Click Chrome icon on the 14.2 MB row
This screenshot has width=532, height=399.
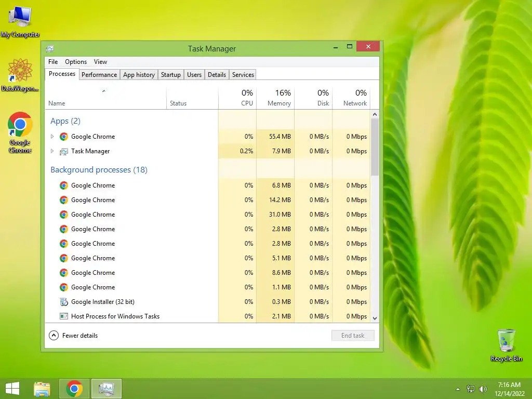pos(64,200)
